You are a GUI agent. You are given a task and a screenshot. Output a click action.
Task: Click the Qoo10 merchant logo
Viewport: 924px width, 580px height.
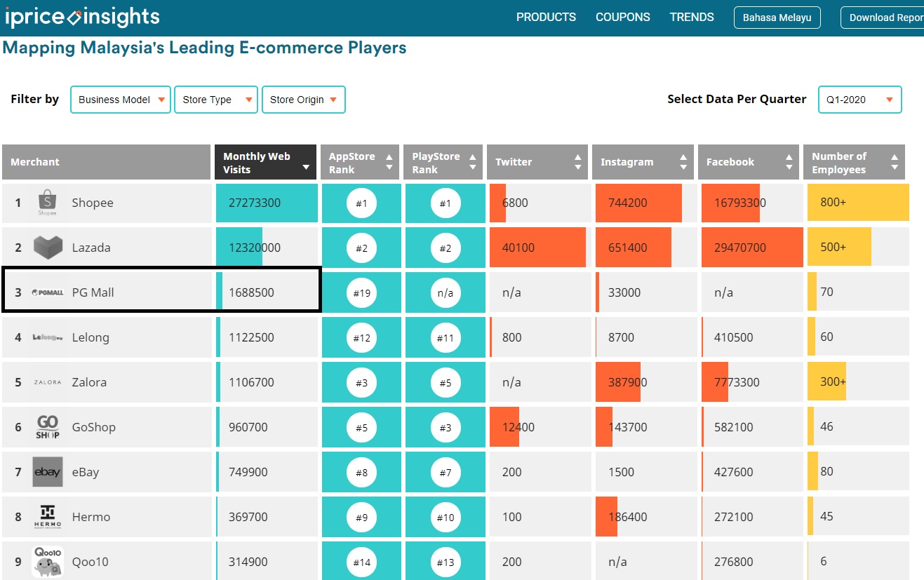(48, 562)
